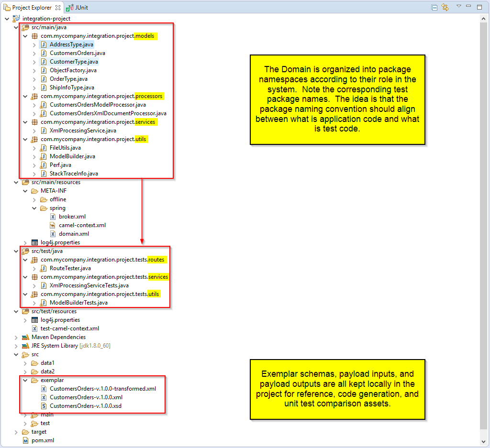Image resolution: width=490 pixels, height=448 pixels.
Task: Select AddressType.java in the tree
Action: [71, 44]
